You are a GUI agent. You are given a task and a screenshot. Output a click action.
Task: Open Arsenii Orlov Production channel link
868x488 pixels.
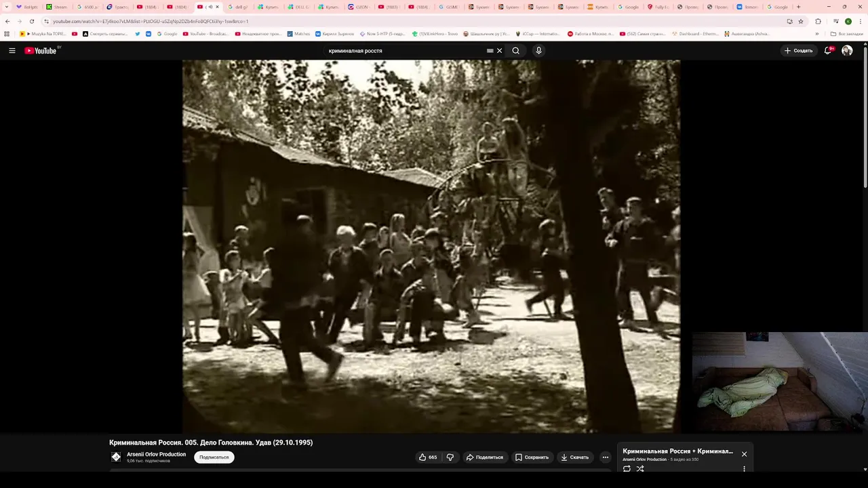156,454
